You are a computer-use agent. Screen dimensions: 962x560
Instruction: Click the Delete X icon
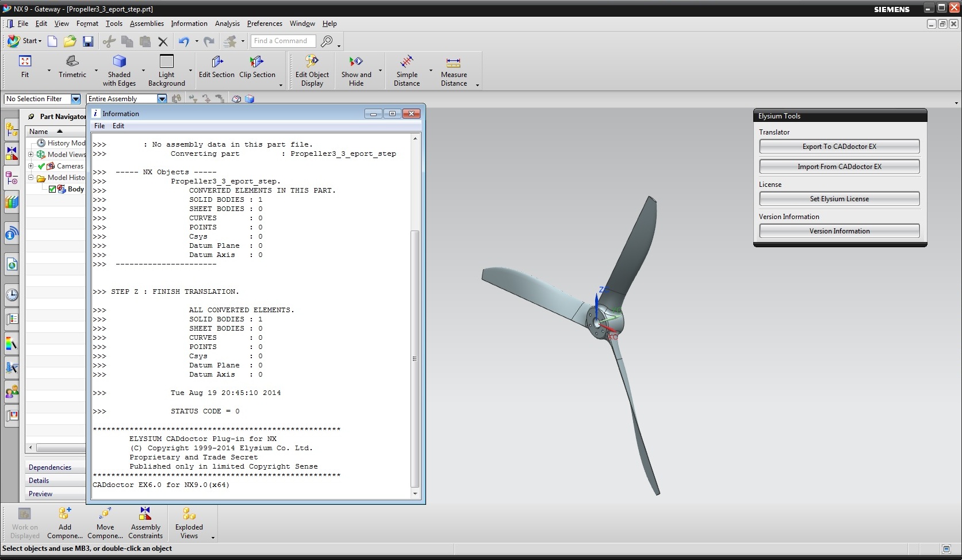point(163,41)
